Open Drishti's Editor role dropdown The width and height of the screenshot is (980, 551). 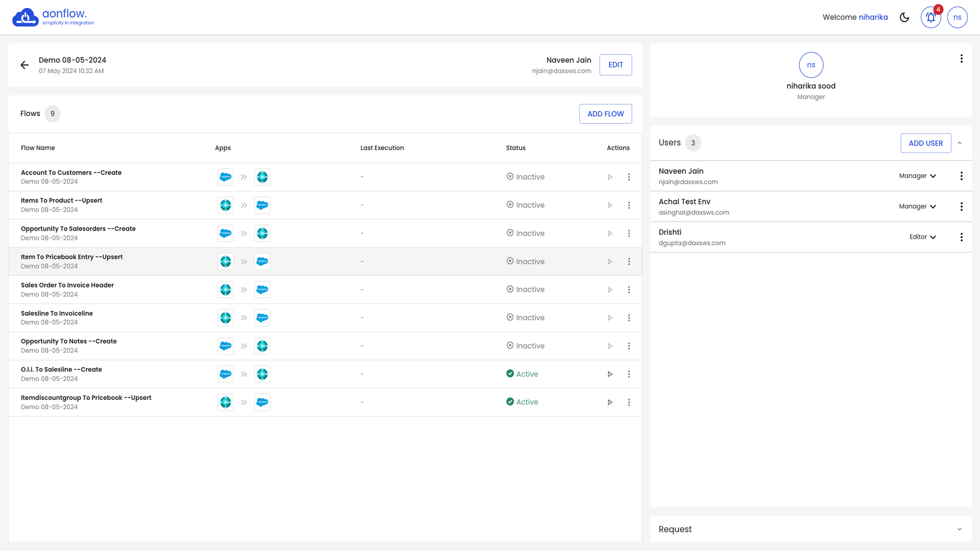point(922,237)
